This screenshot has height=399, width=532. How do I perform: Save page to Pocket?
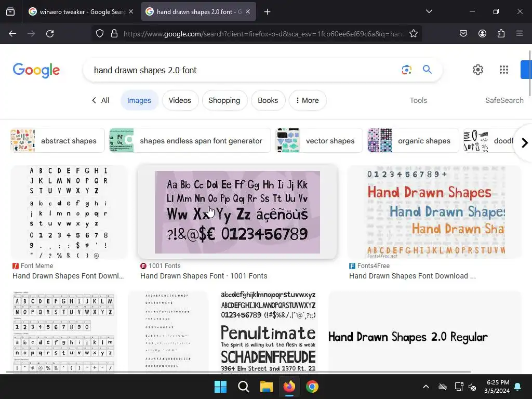click(463, 34)
